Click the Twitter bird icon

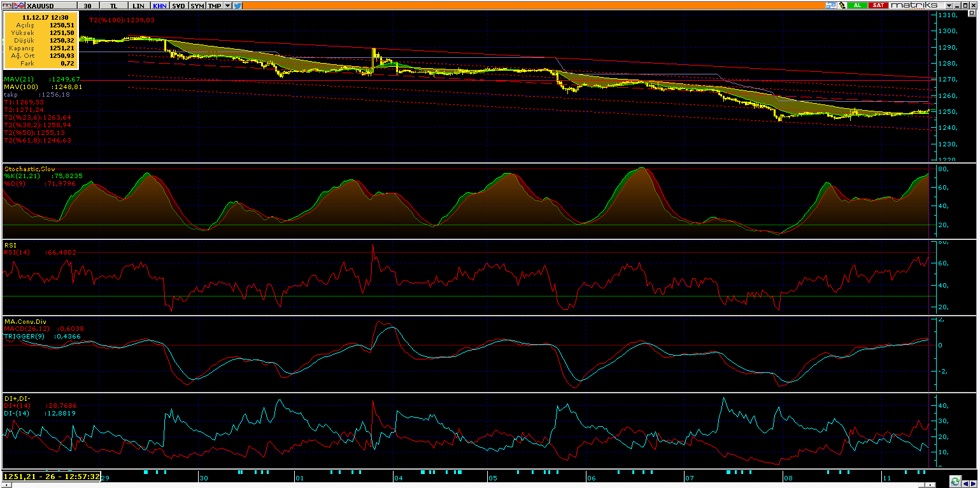tap(238, 5)
